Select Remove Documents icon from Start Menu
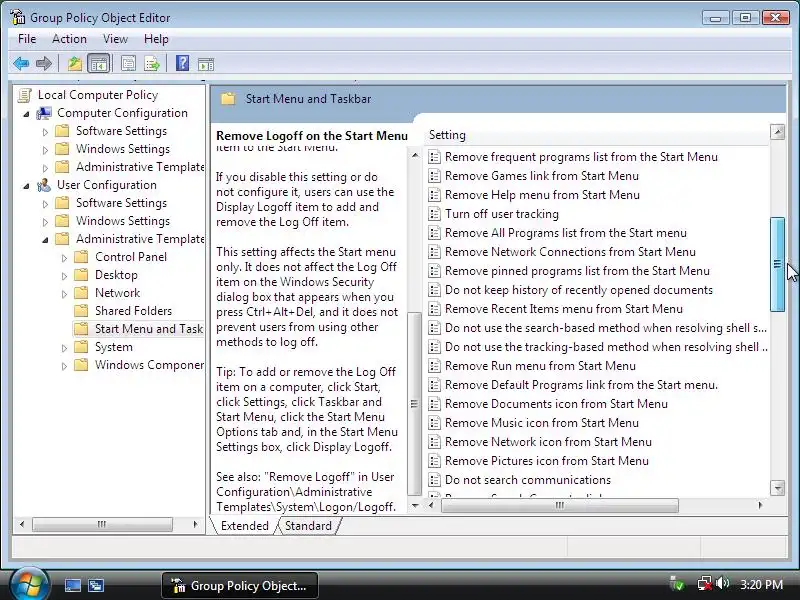 pyautogui.click(x=556, y=404)
